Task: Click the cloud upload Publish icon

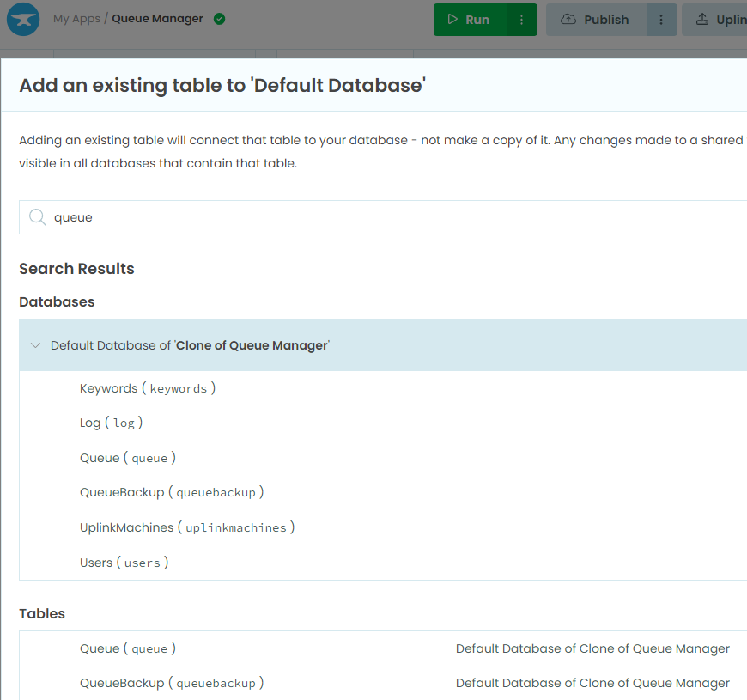Action: coord(568,20)
